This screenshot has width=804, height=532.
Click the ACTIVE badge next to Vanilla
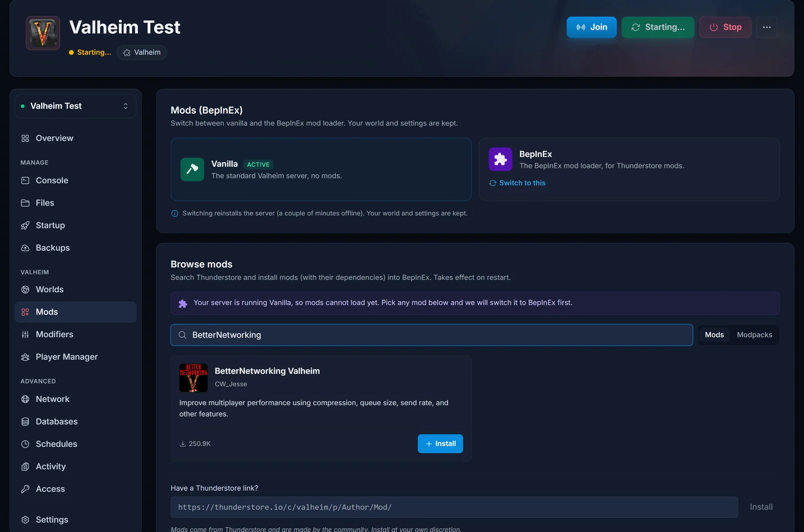[x=258, y=165]
